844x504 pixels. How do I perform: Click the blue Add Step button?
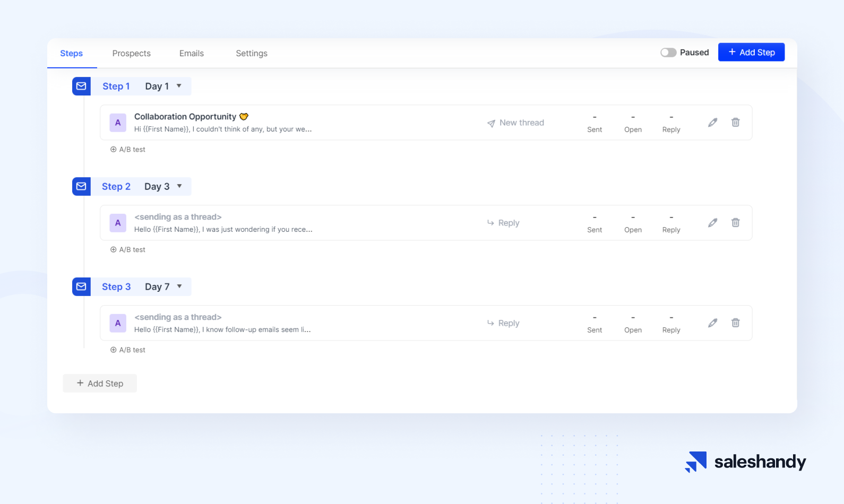click(751, 53)
